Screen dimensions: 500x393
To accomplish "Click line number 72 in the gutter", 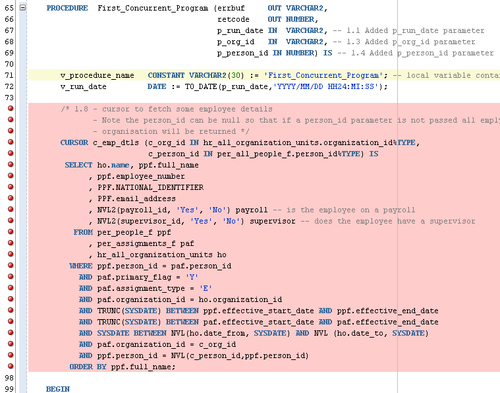I will click(x=9, y=87).
